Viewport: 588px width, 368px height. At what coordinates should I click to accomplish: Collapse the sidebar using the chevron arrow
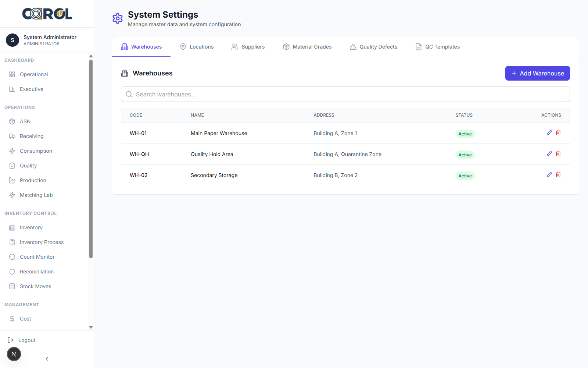(x=47, y=359)
